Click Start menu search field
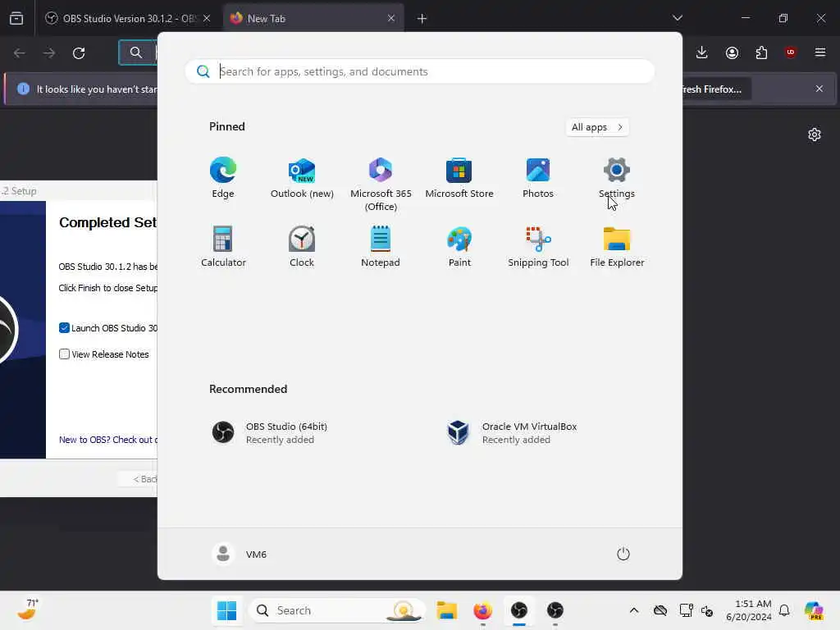The width and height of the screenshot is (840, 630). 419,71
